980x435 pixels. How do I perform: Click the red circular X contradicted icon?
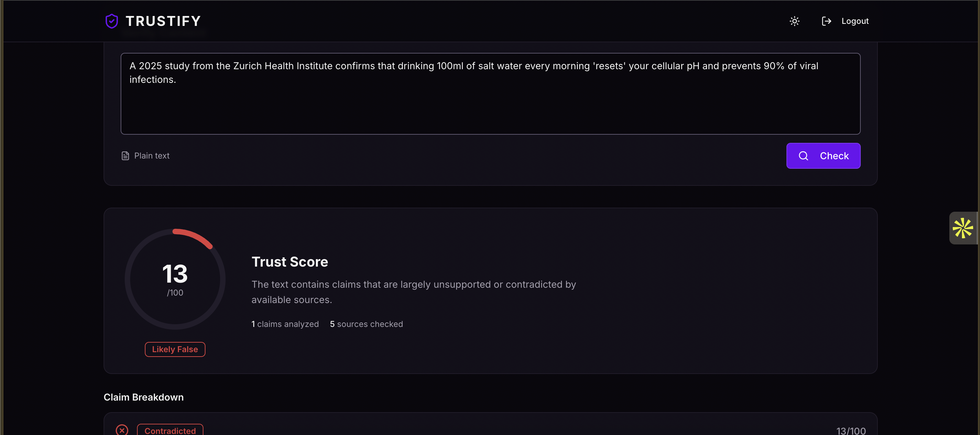[x=122, y=430]
